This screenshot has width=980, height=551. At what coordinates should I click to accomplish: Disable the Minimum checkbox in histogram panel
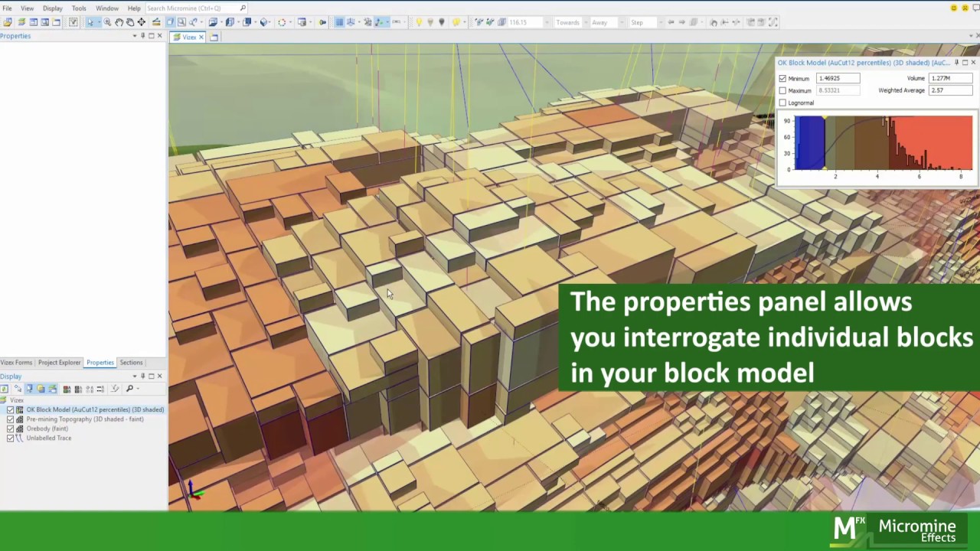coord(782,78)
